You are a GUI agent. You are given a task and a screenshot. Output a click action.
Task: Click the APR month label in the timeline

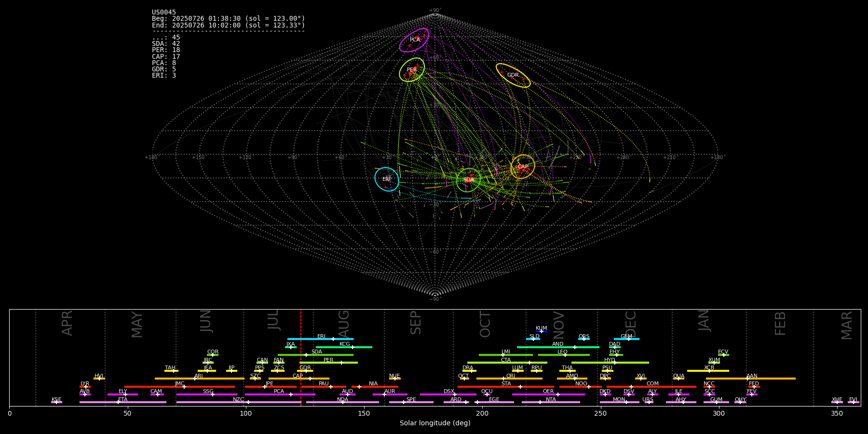point(67,323)
